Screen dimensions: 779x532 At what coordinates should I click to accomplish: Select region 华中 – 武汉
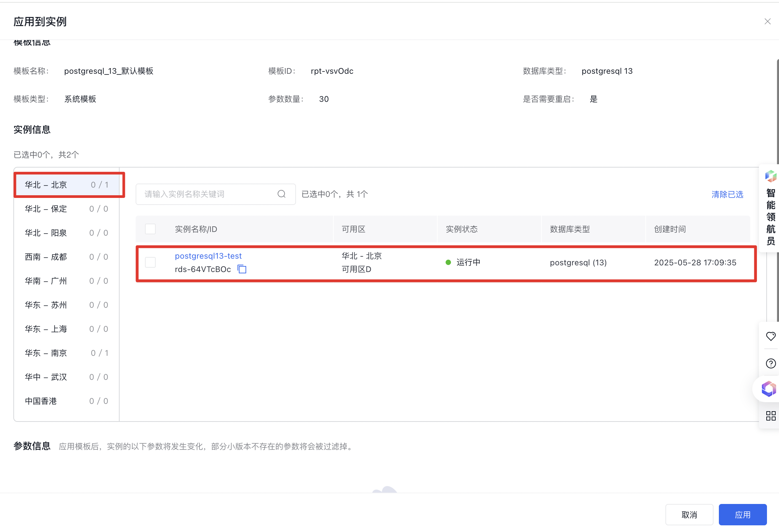(x=66, y=377)
